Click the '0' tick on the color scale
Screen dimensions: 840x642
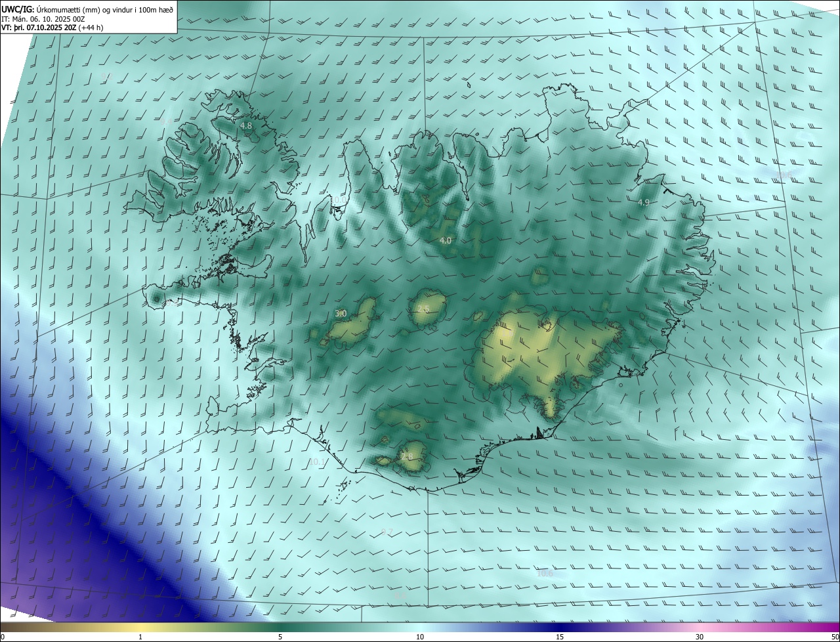[x=3, y=637]
